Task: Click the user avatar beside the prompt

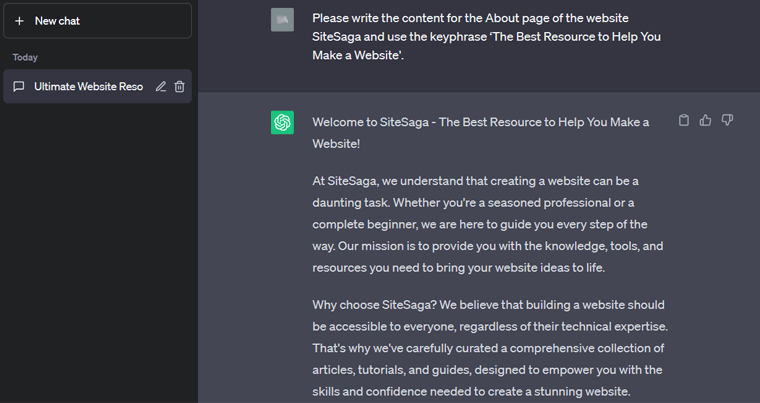Action: 282,20
